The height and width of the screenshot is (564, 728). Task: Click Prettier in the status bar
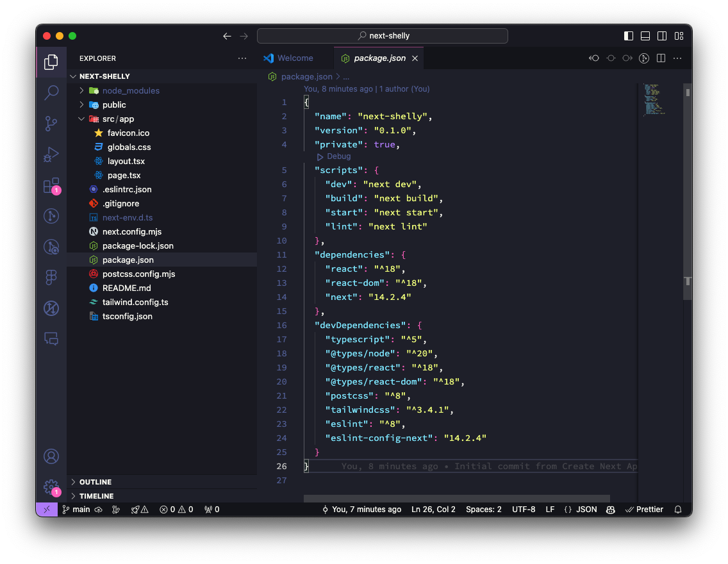[x=645, y=510]
